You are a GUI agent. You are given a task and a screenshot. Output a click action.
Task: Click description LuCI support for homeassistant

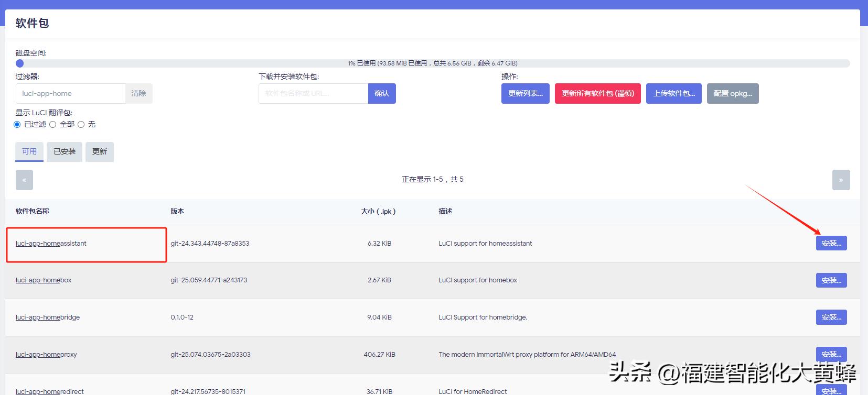click(485, 243)
